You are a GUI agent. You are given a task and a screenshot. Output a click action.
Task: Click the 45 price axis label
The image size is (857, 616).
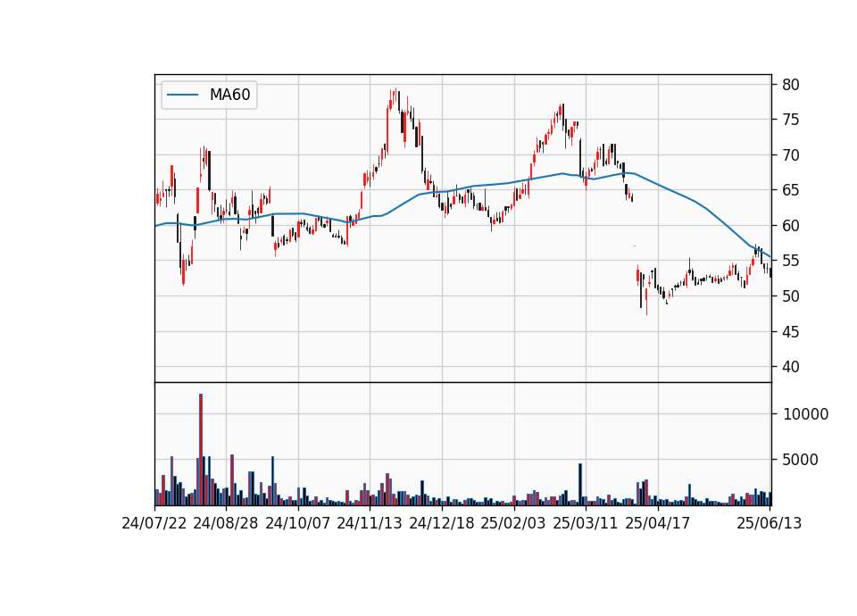point(790,332)
